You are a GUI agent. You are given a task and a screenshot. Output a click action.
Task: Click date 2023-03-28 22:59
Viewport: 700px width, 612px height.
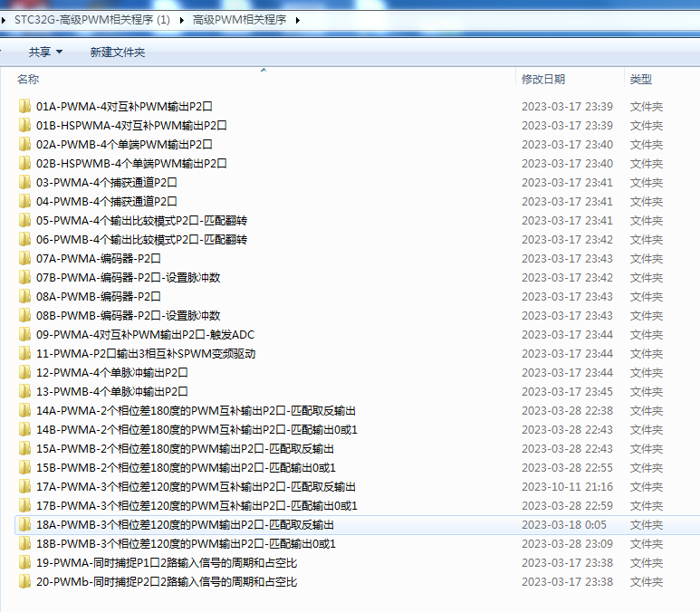click(x=568, y=506)
